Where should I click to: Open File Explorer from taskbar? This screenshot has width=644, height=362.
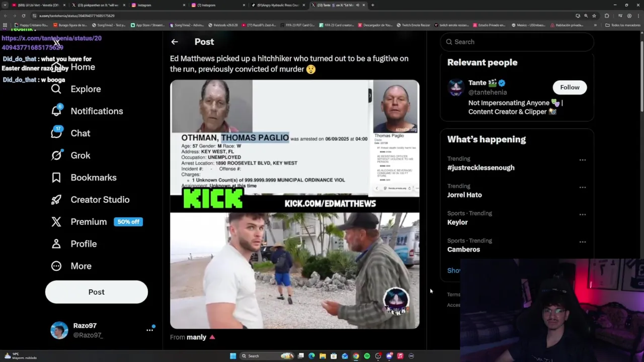pos(323,356)
